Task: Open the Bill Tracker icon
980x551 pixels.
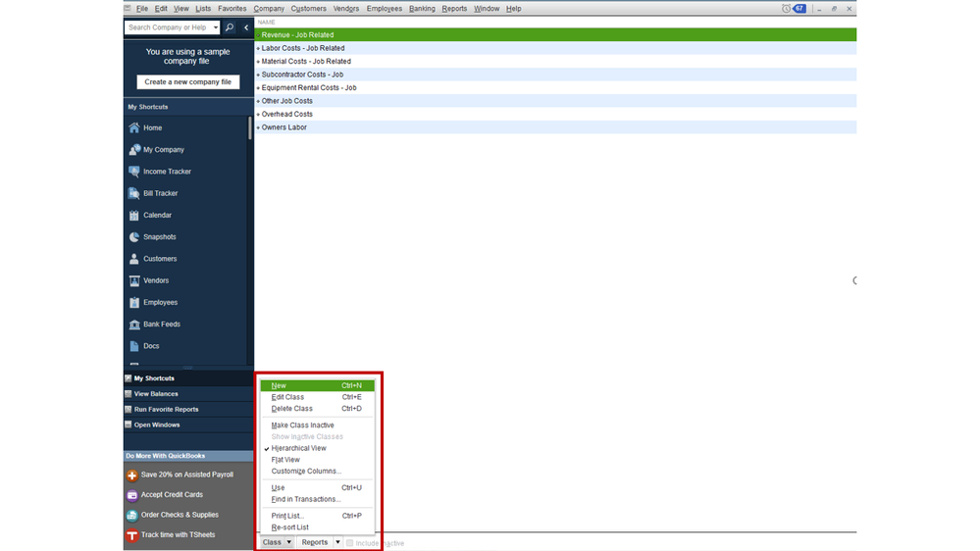Action: [x=134, y=193]
